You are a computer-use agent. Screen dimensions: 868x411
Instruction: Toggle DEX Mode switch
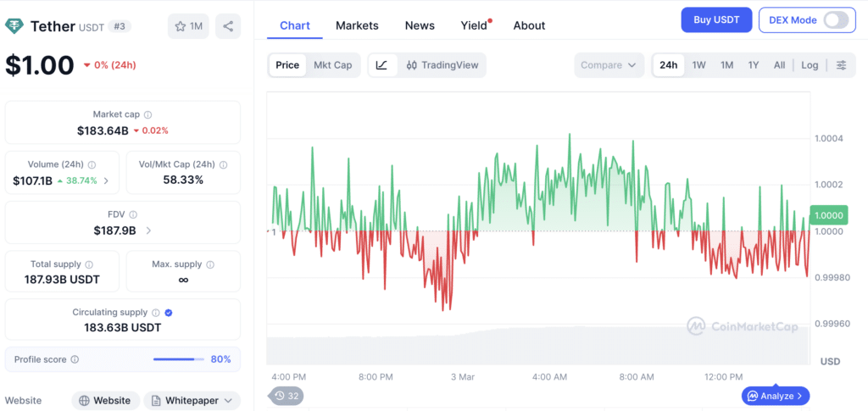(835, 20)
